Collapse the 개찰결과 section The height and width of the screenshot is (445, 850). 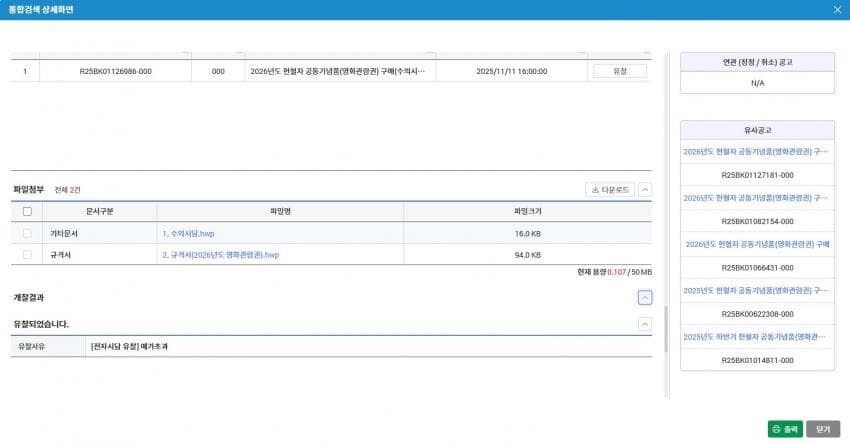(645, 297)
